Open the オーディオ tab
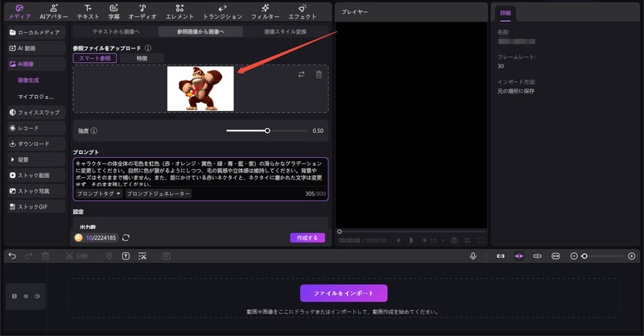 tap(142, 12)
